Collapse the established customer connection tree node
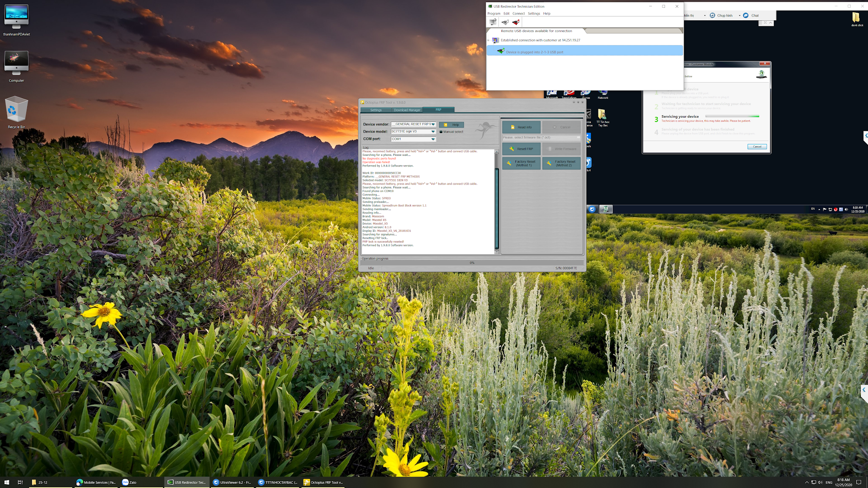Image resolution: width=868 pixels, height=488 pixels. (488, 40)
